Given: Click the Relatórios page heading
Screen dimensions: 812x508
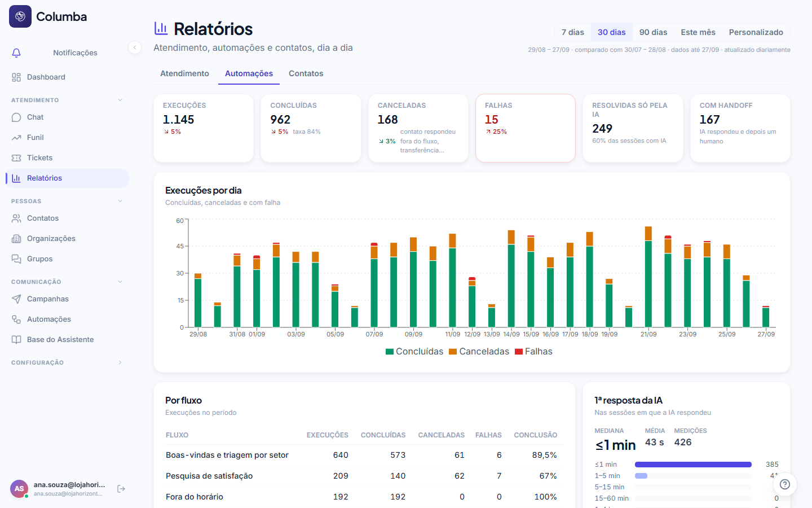Looking at the screenshot, I should click(x=213, y=29).
